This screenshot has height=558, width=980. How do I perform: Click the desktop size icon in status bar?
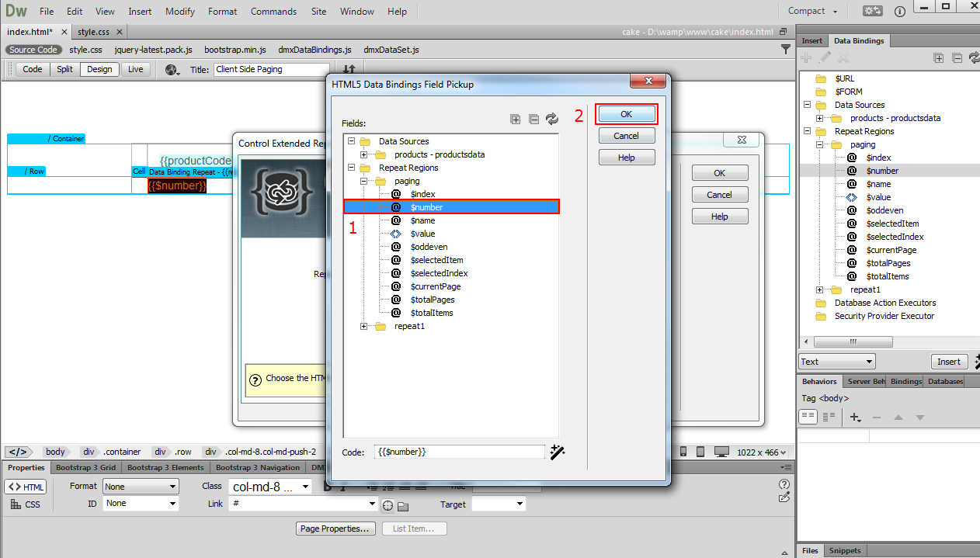[x=722, y=452]
